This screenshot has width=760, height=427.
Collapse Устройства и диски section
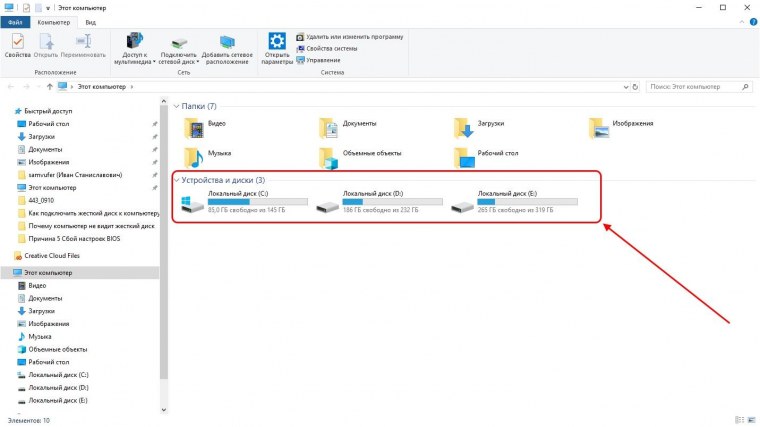pos(177,180)
